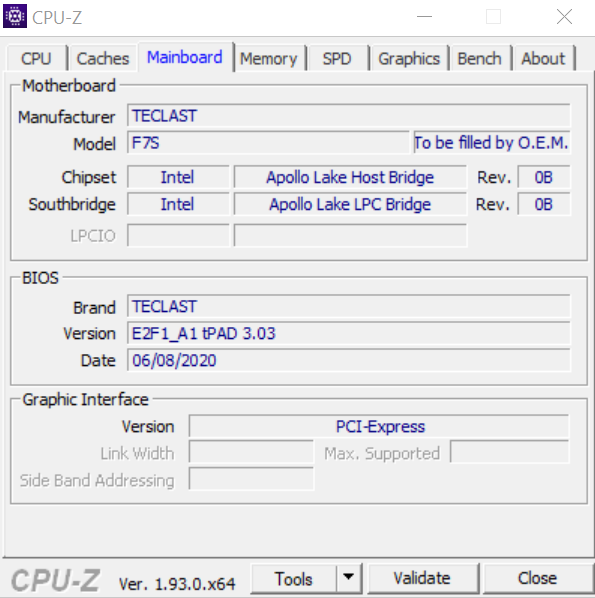
Task: Click the greyed 'LPCIO' label
Action: [x=93, y=236]
